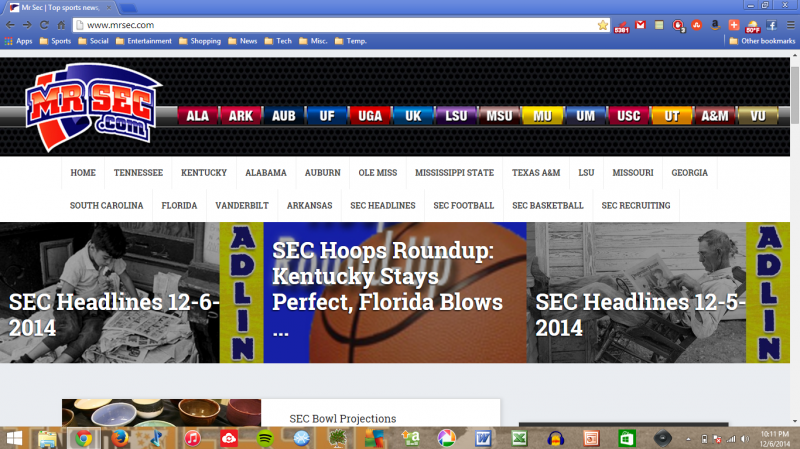
Task: Click the LSU team button
Action: [456, 116]
